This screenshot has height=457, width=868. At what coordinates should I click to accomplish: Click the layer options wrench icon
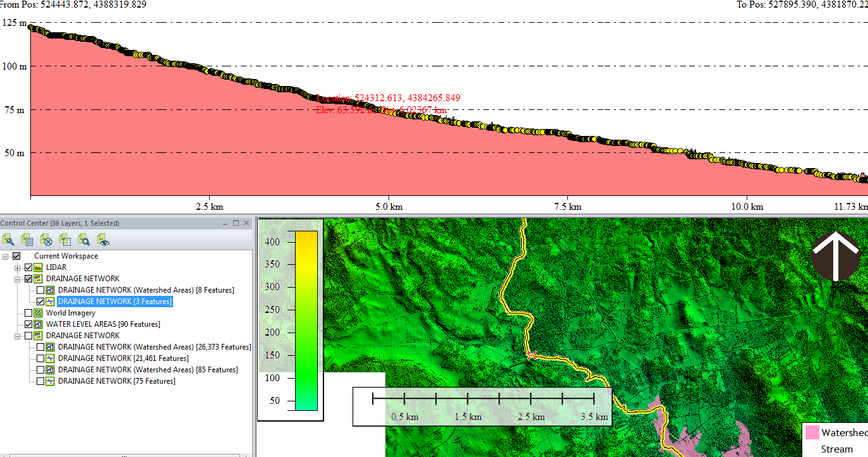tap(8, 240)
